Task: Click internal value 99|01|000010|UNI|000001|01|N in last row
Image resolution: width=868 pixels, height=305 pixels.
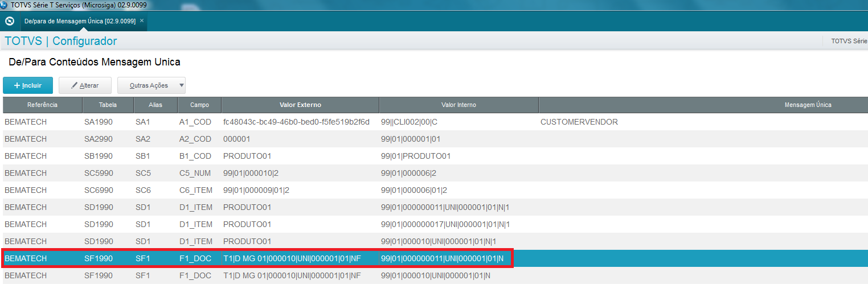Action: click(x=436, y=275)
